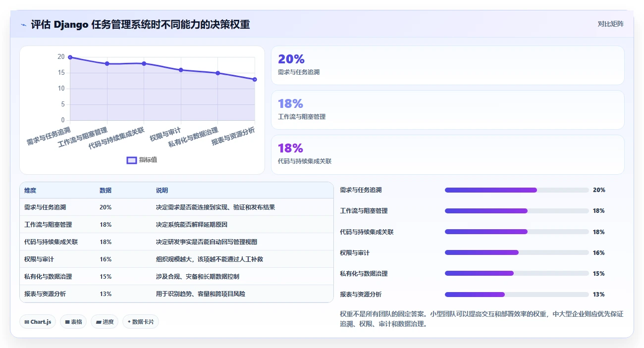Toggle the 指标值 legend entry under the chart
The image size is (644, 348).
(x=142, y=160)
